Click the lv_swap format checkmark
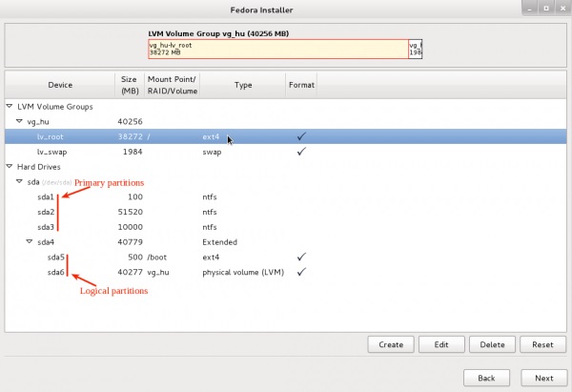The width and height of the screenshot is (572, 392). pos(301,151)
